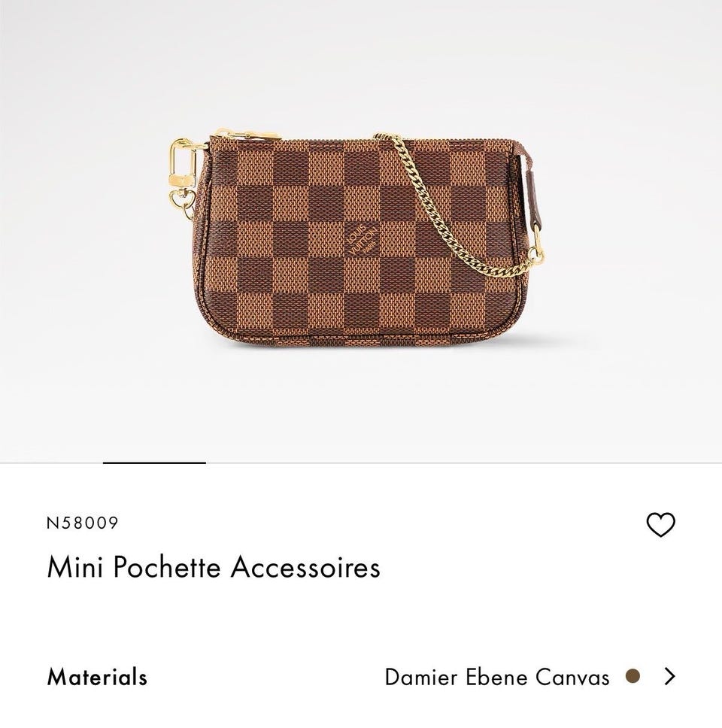Tap the word Accessoires in the title
The height and width of the screenshot is (728, 722).
tap(305, 567)
